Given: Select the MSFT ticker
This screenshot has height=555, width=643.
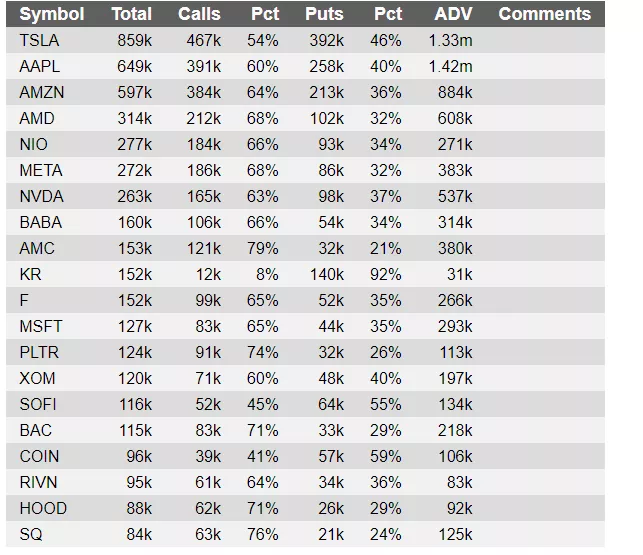Looking at the screenshot, I should [41, 326].
